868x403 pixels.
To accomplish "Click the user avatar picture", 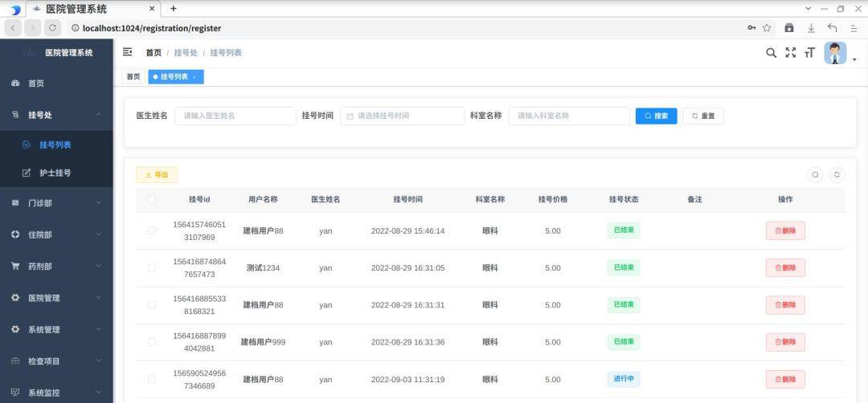I will pyautogui.click(x=835, y=53).
